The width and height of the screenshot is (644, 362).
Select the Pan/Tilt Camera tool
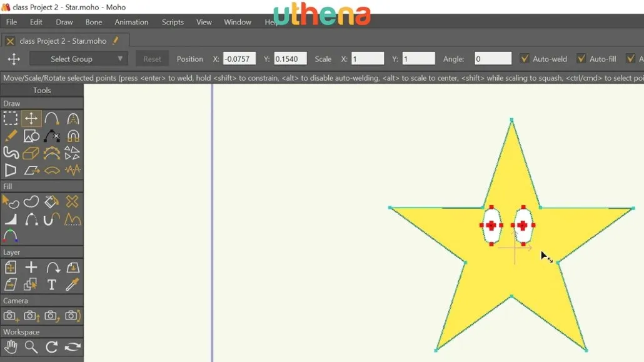(73, 316)
